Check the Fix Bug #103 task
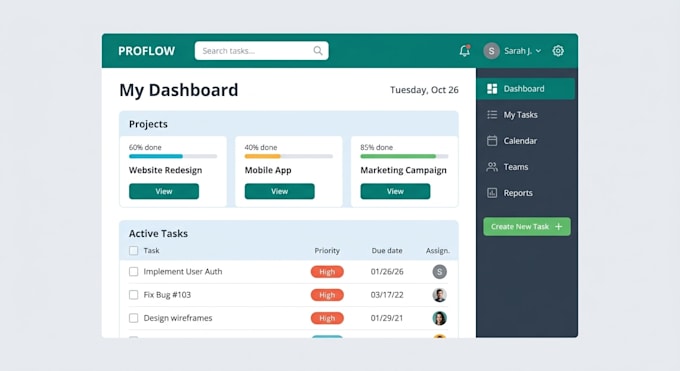This screenshot has width=680, height=371. (134, 295)
